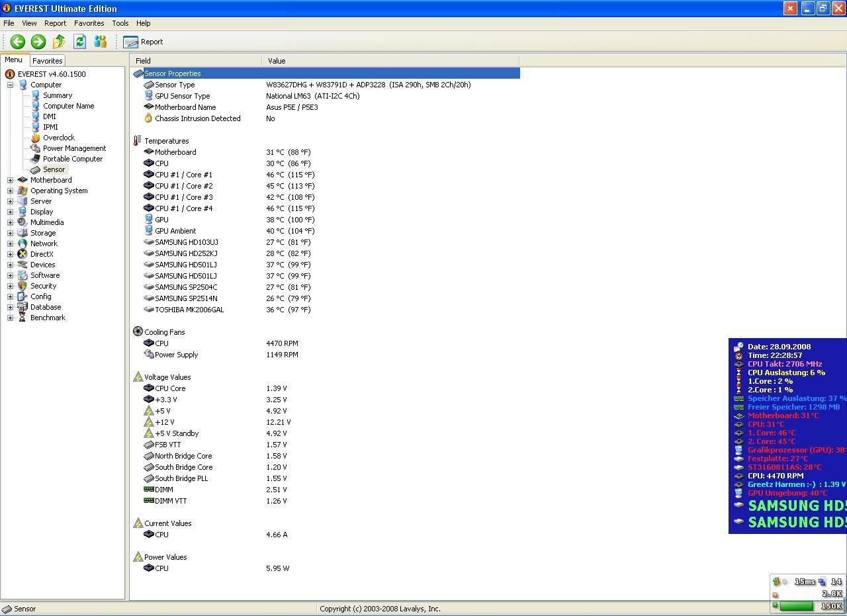Image resolution: width=847 pixels, height=616 pixels.
Task: Click the green network meter bar
Action: [796, 605]
